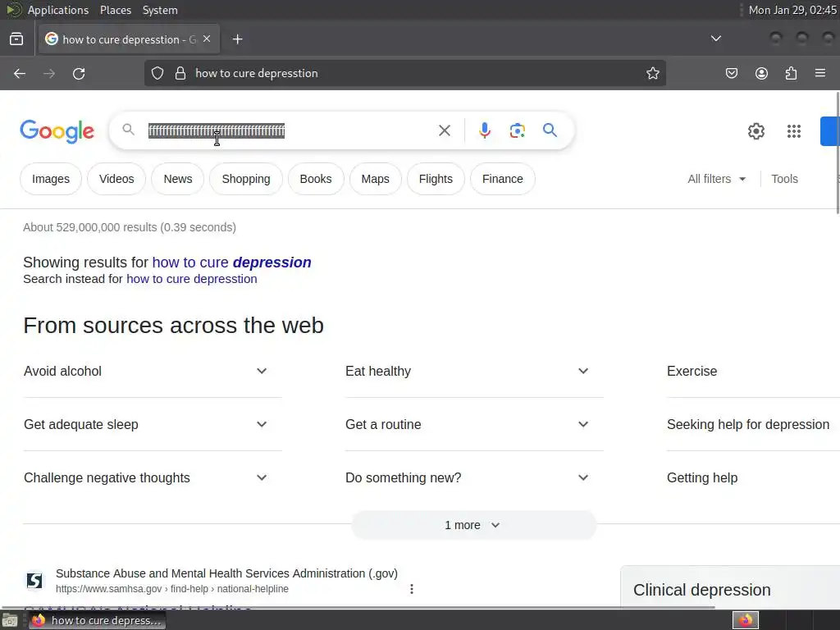
Task: Open the Pocket save icon
Action: [731, 73]
